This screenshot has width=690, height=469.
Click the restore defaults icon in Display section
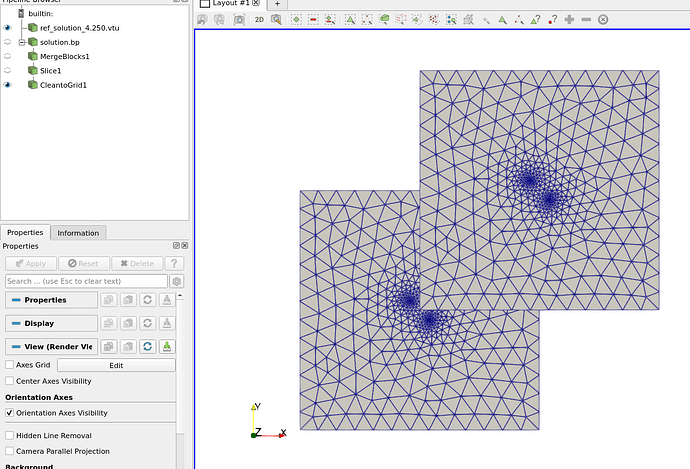click(x=147, y=323)
